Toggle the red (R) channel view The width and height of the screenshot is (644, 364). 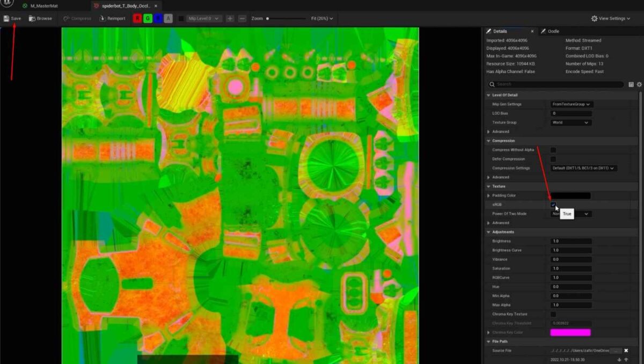(136, 18)
